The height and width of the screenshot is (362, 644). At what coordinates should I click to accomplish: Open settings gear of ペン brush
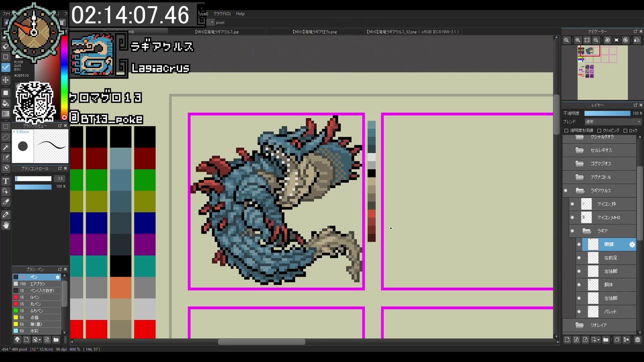57,277
